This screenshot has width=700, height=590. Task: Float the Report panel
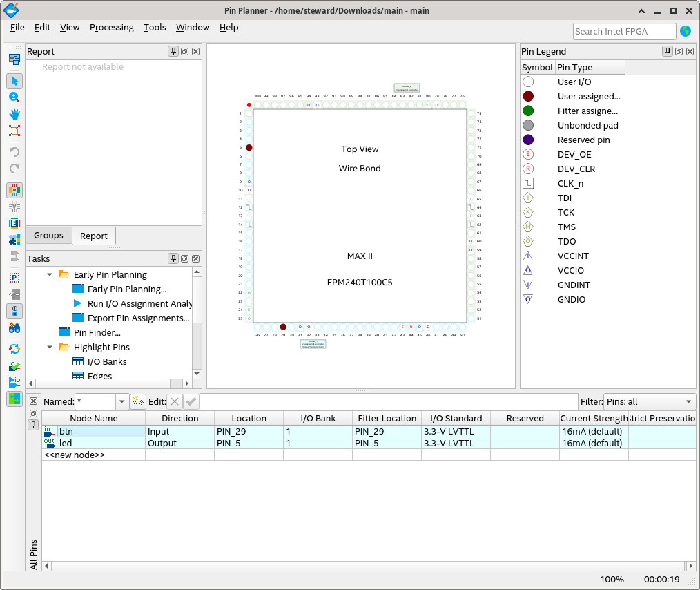click(185, 51)
